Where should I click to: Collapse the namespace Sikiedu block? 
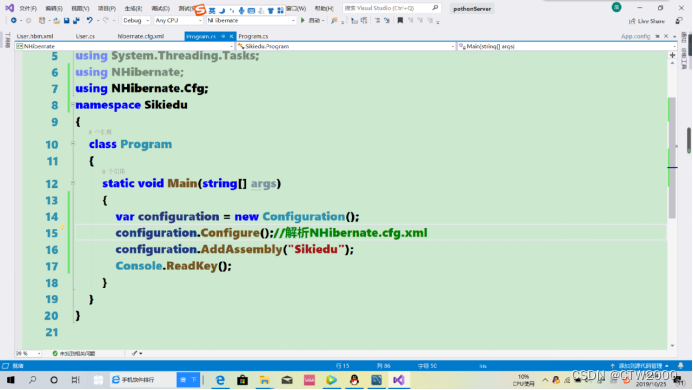(x=72, y=105)
